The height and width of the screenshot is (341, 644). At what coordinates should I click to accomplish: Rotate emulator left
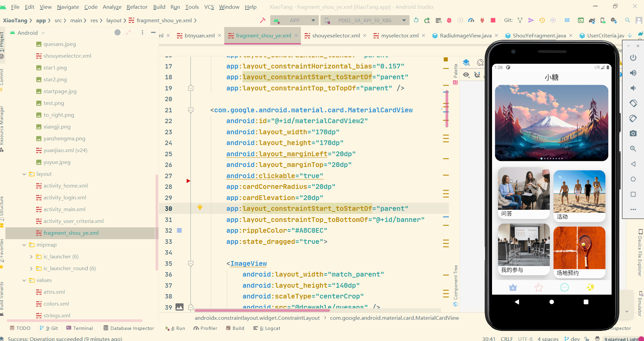633,103
